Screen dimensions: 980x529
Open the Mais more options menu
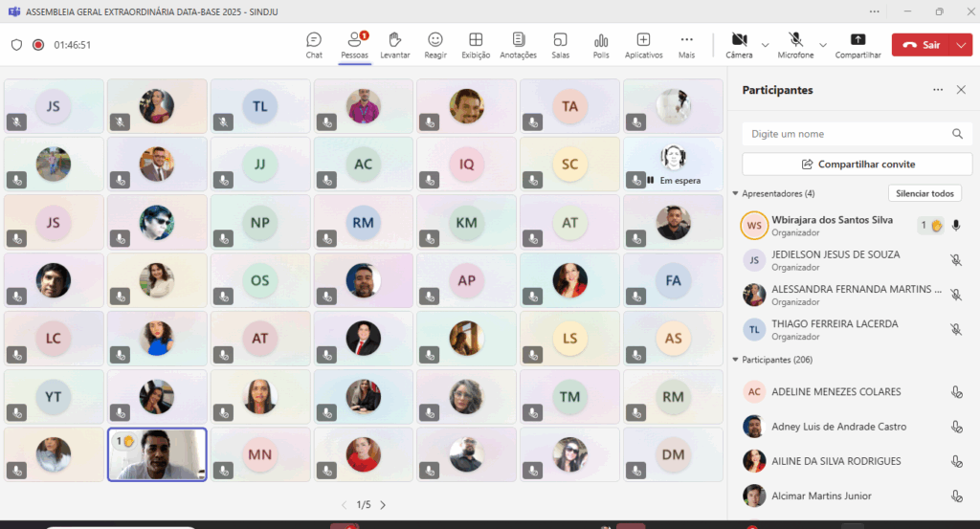(686, 44)
